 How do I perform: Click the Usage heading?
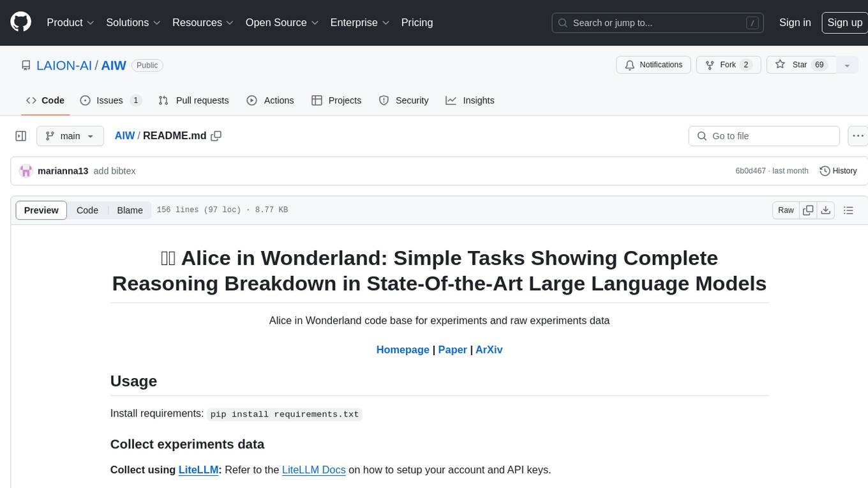point(133,381)
